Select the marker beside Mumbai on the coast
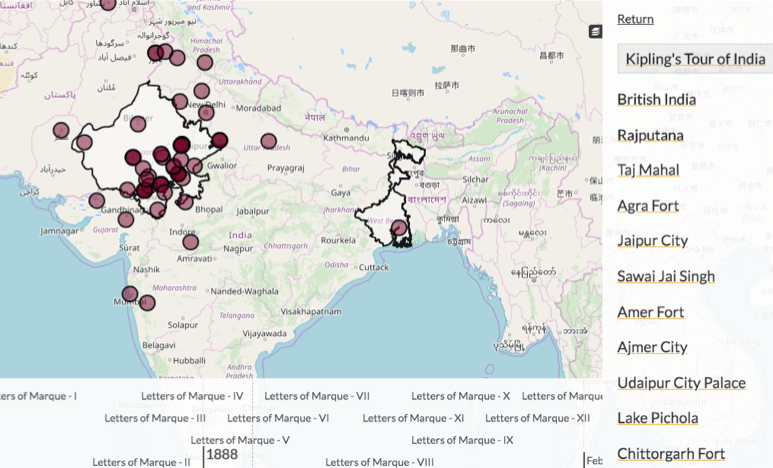Viewport: 773px width, 468px height. [130, 294]
